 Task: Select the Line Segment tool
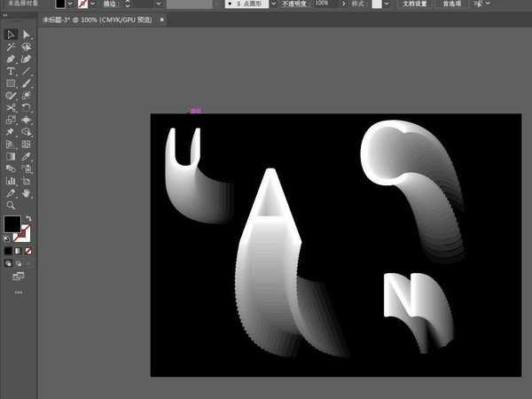[27, 71]
